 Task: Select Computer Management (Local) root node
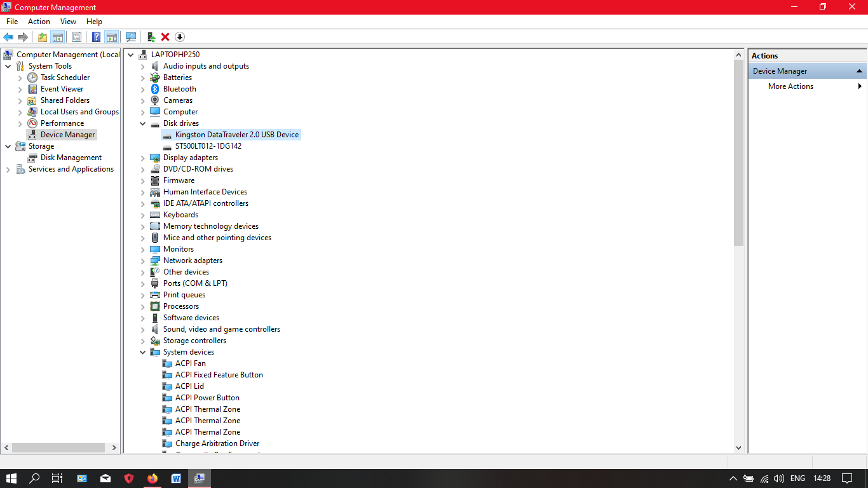click(68, 55)
